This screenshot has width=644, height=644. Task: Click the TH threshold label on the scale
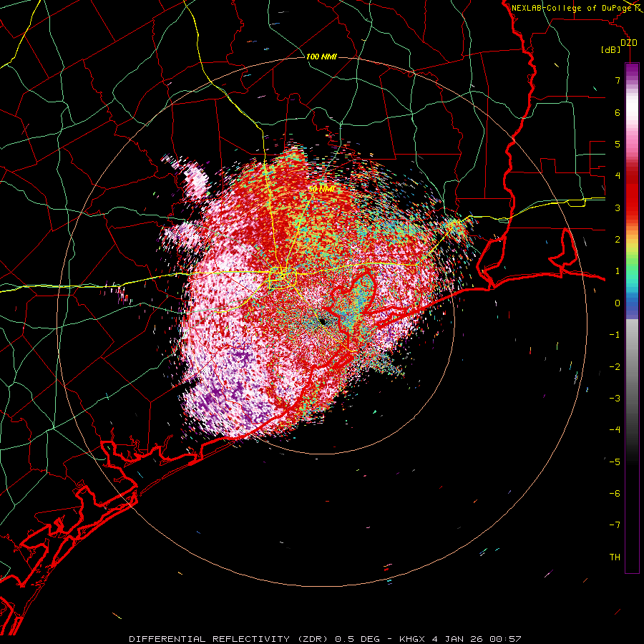pyautogui.click(x=615, y=557)
